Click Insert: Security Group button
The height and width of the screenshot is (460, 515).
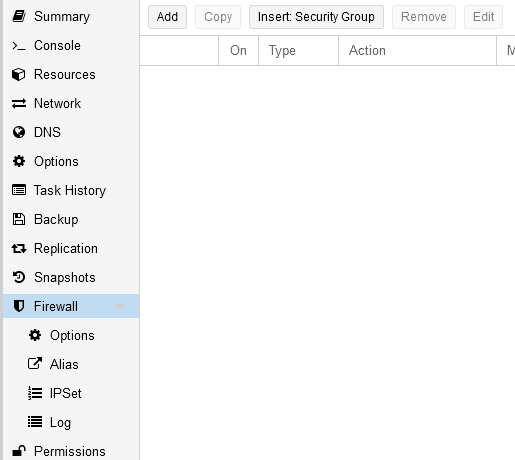click(316, 17)
